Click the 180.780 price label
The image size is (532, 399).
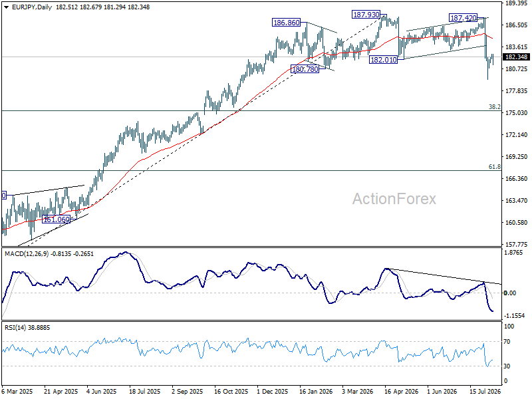pyautogui.click(x=305, y=69)
